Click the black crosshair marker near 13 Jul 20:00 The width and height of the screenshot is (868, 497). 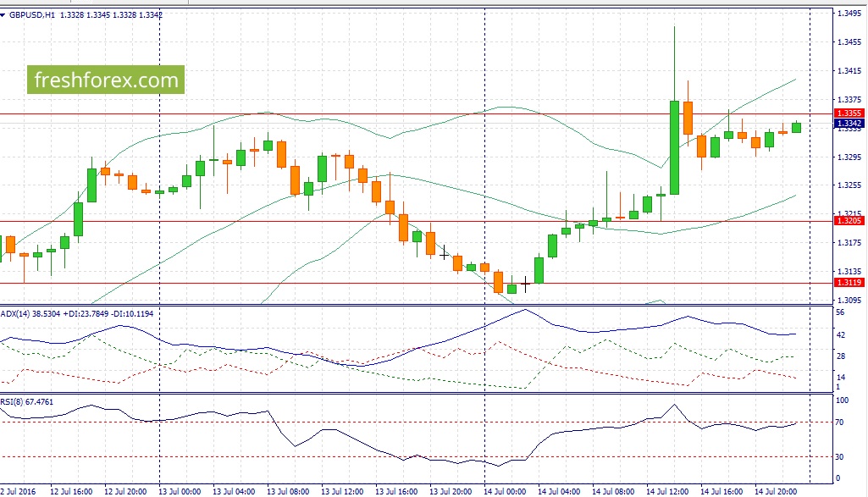(444, 254)
